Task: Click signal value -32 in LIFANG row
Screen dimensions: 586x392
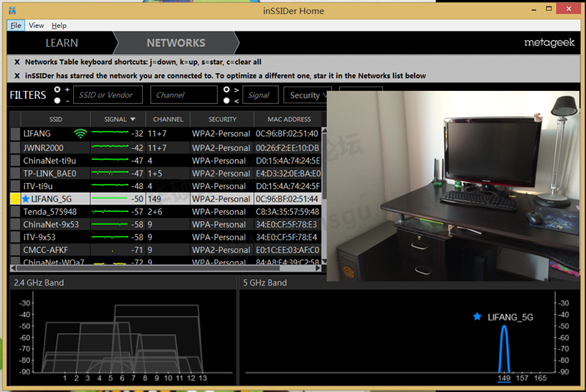Action: pyautogui.click(x=137, y=134)
